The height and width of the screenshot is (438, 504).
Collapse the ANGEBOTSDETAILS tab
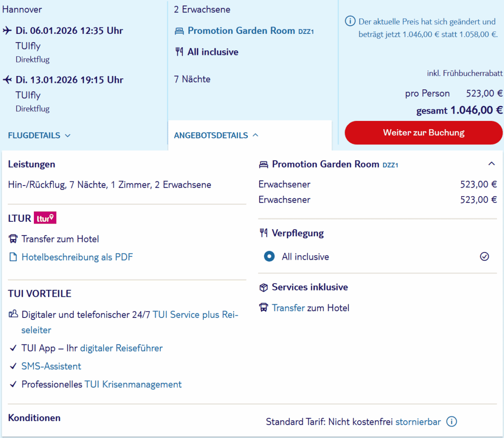[216, 135]
